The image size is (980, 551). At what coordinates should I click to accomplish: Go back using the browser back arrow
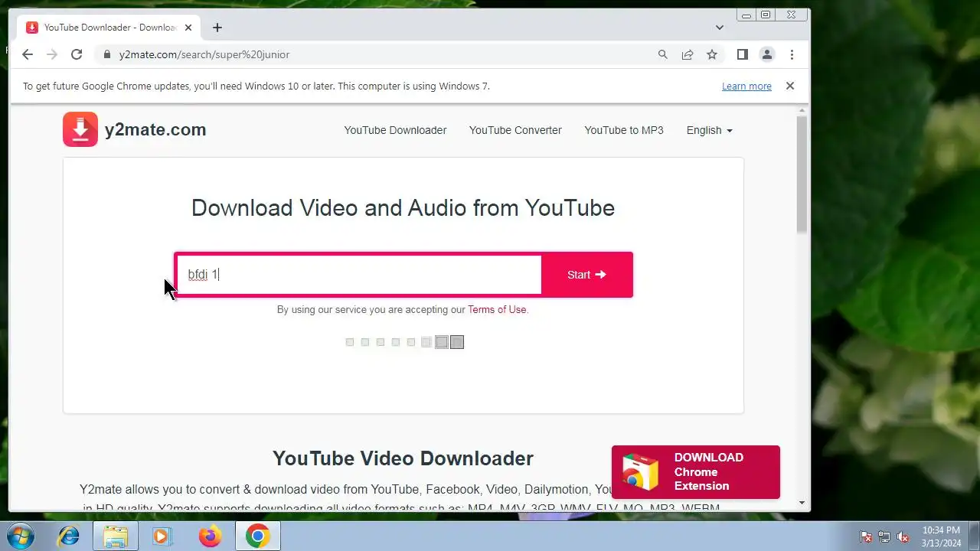(x=28, y=54)
